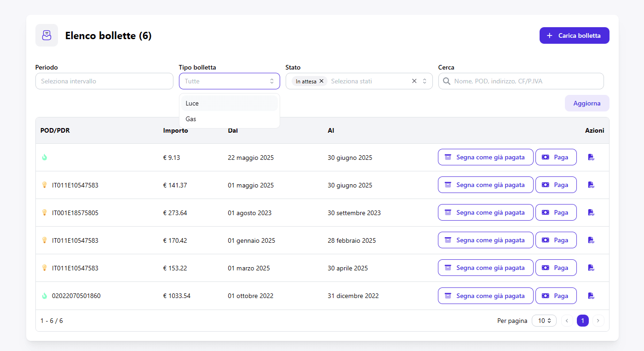Click the Aggiorna button
Screen dimensions: 644x351
[586, 103]
